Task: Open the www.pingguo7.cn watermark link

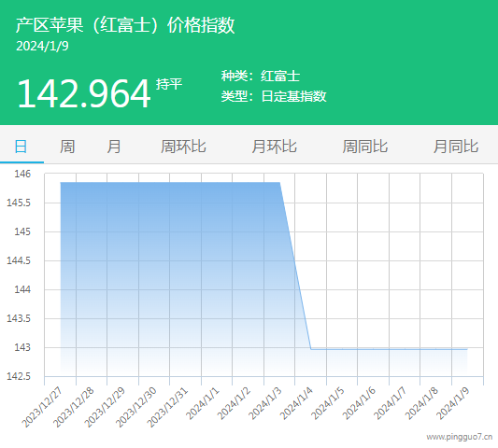Action: [x=460, y=437]
